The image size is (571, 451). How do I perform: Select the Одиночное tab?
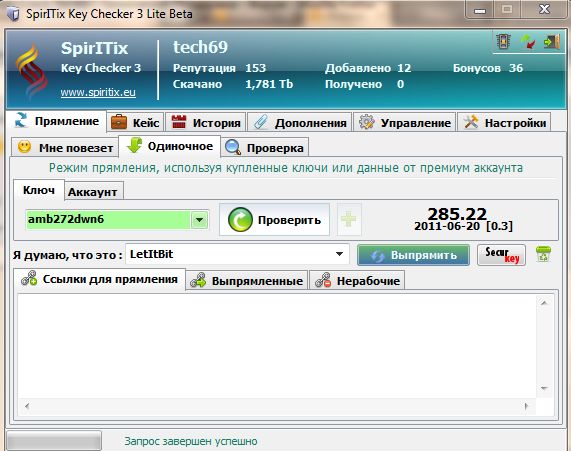pyautogui.click(x=170, y=146)
